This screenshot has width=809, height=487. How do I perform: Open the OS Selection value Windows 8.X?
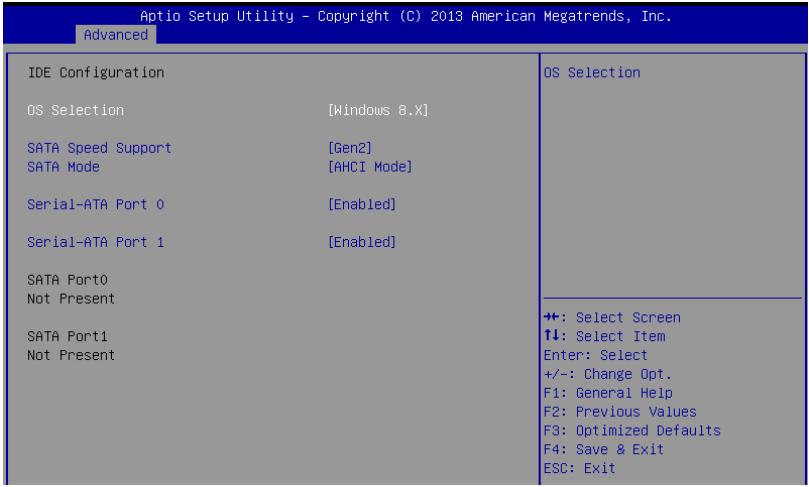(378, 110)
